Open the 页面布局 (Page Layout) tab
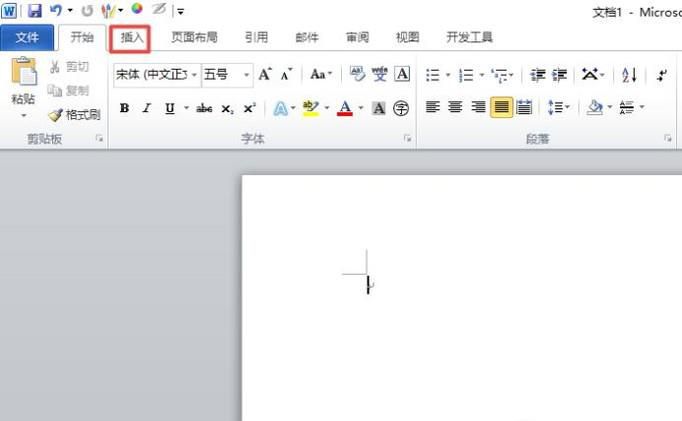The height and width of the screenshot is (421, 682). tap(194, 38)
